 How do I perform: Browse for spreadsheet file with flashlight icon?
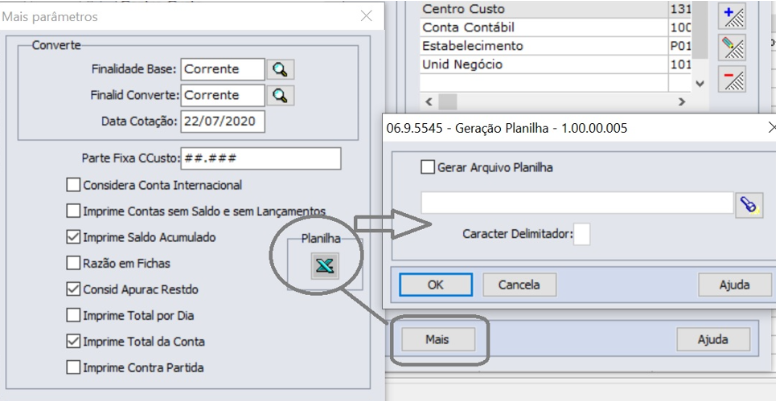[749, 204]
